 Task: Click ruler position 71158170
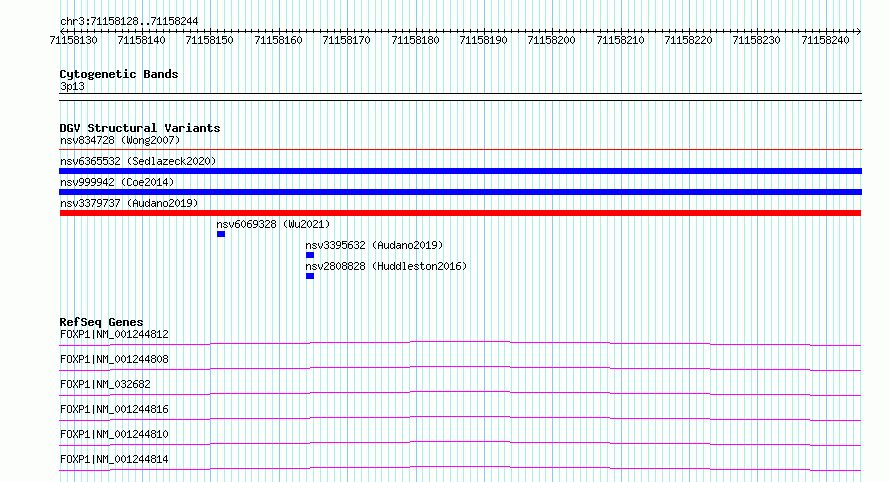click(x=346, y=40)
